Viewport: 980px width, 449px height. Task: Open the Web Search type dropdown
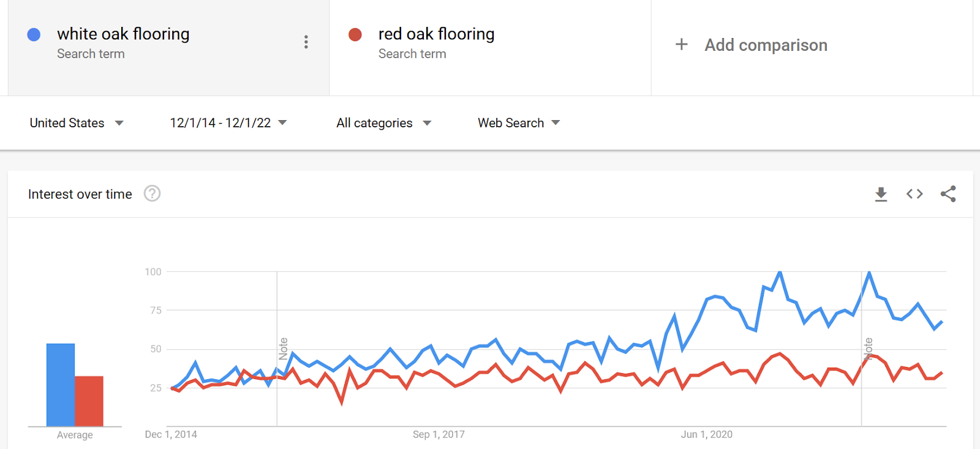[x=519, y=123]
